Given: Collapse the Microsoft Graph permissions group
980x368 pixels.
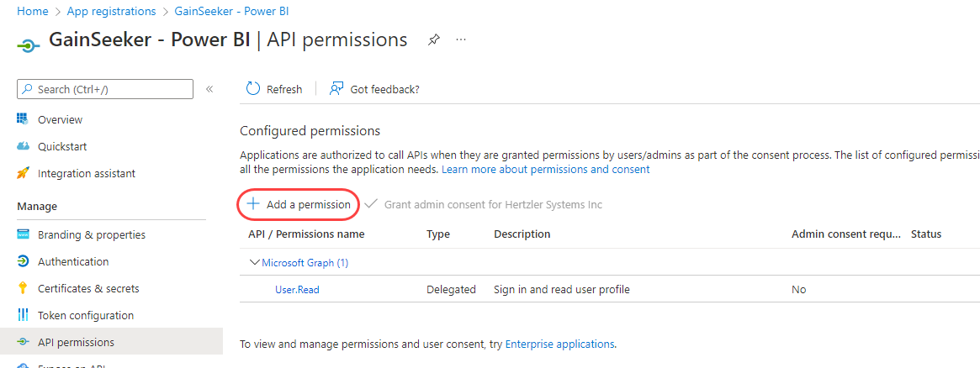Looking at the screenshot, I should pyautogui.click(x=254, y=263).
